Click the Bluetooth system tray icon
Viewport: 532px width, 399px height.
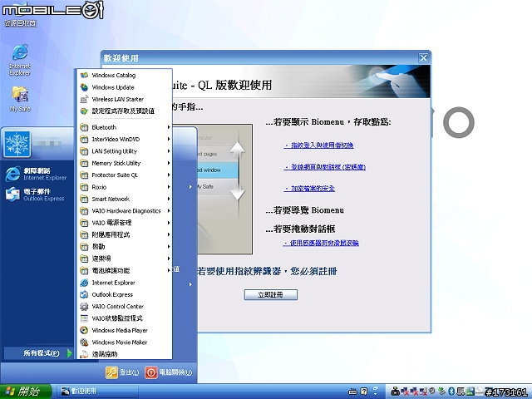pyautogui.click(x=451, y=392)
